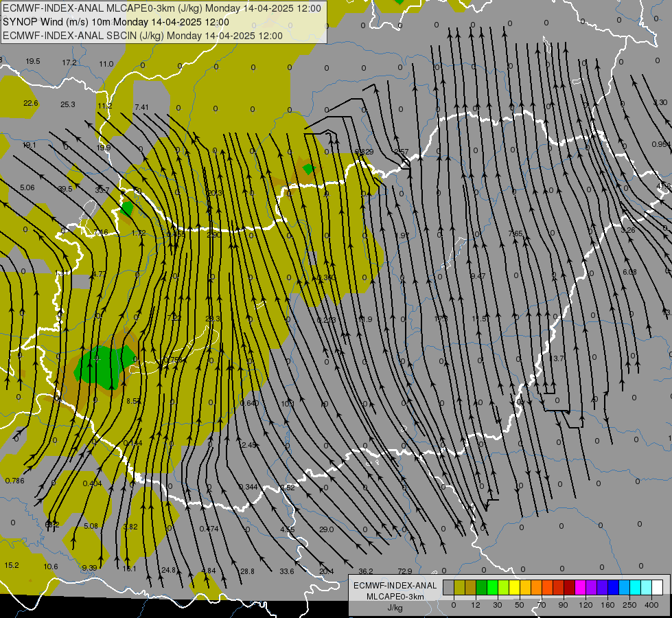Screen dimensions: 672x618
Task: Click the map value 9.47
Action: (478, 276)
